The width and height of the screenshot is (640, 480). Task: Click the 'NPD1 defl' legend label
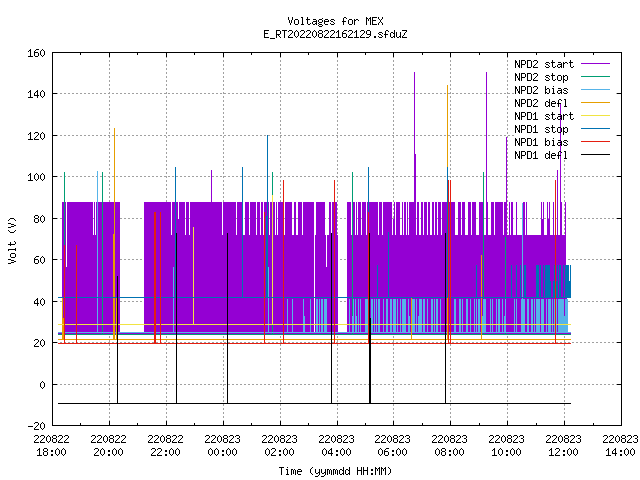tap(541, 156)
